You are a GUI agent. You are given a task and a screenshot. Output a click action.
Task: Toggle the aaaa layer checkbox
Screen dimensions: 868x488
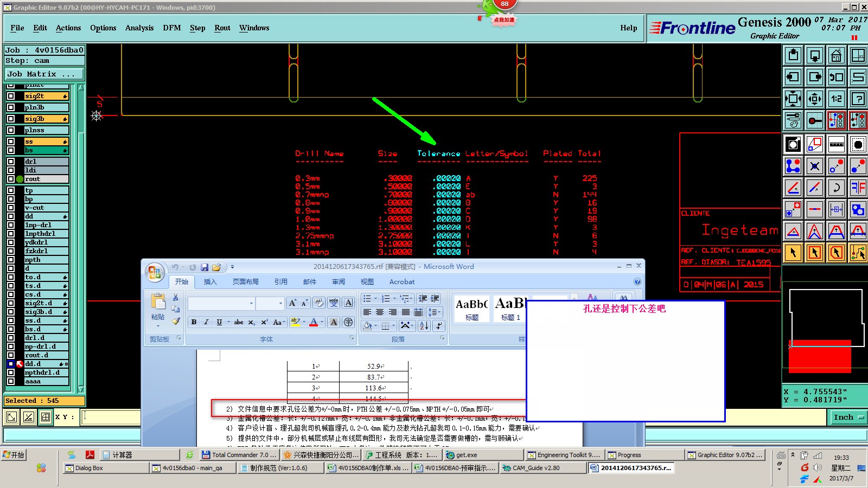11,381
